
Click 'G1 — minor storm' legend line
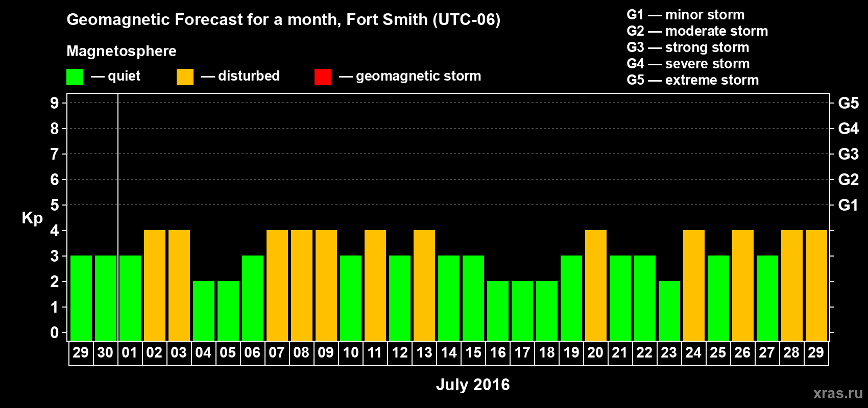[x=685, y=15]
